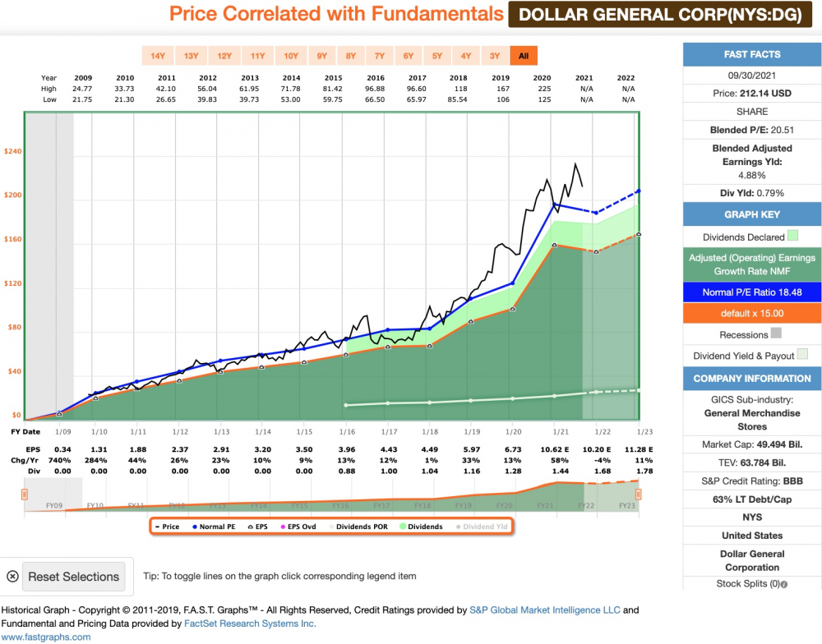Select the 13Y time range tab
The width and height of the screenshot is (822, 644).
tap(191, 56)
